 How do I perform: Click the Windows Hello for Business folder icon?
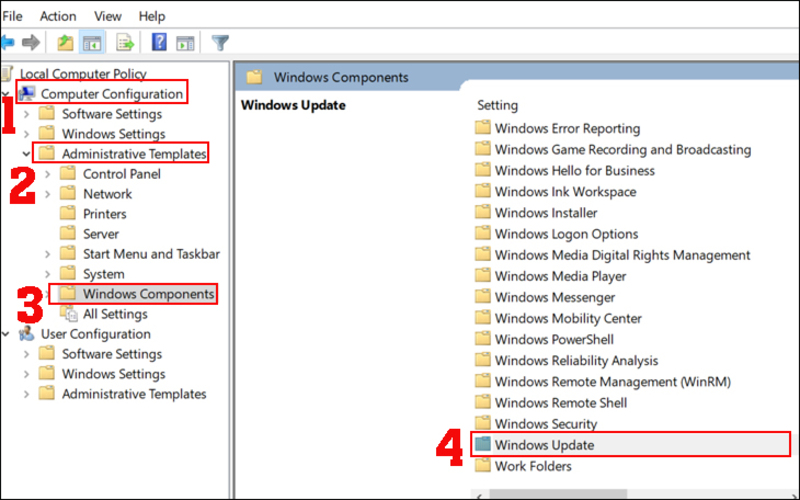coord(483,169)
